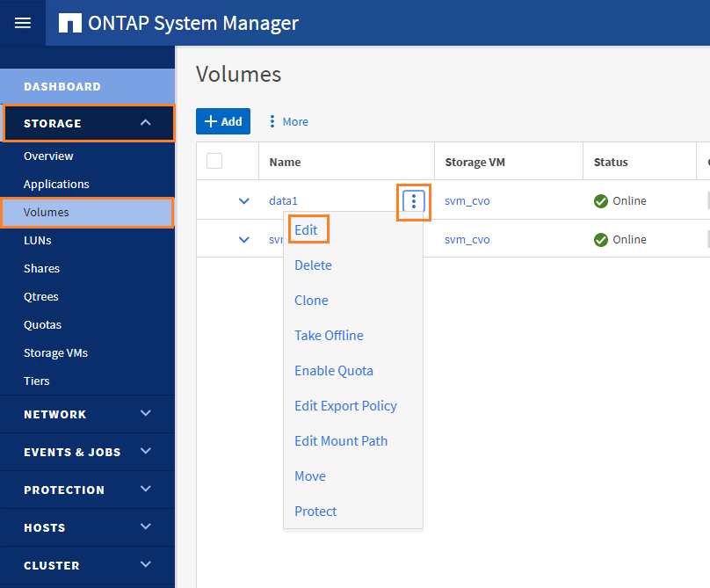Select Volumes in sidebar

[87, 213]
